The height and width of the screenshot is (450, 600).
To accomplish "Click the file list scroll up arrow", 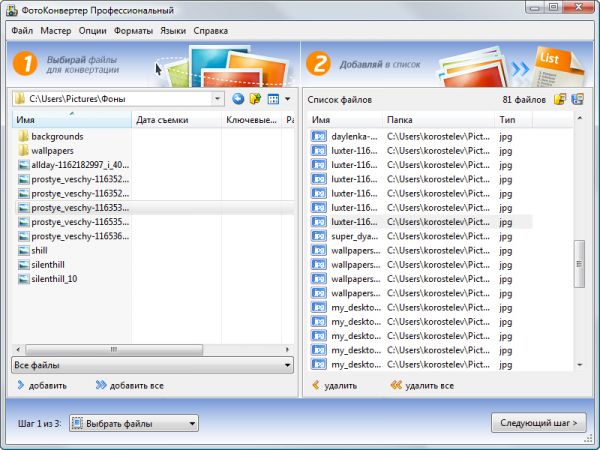I will point(579,118).
